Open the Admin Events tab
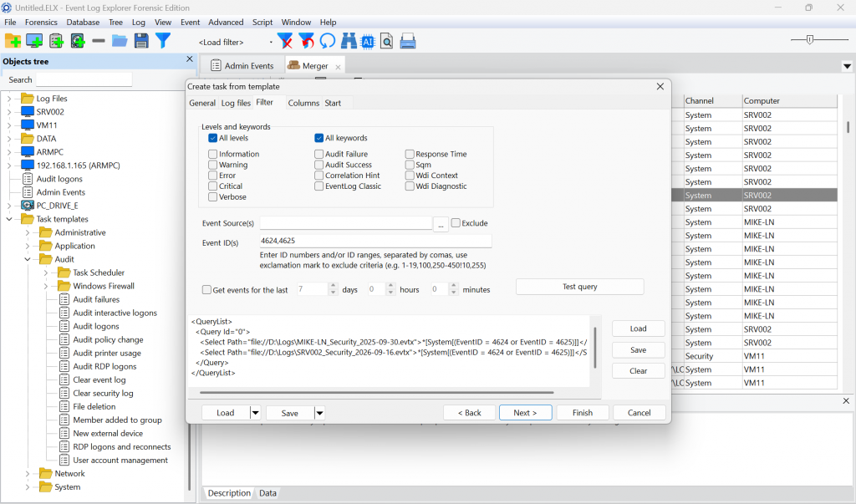 [x=242, y=65]
